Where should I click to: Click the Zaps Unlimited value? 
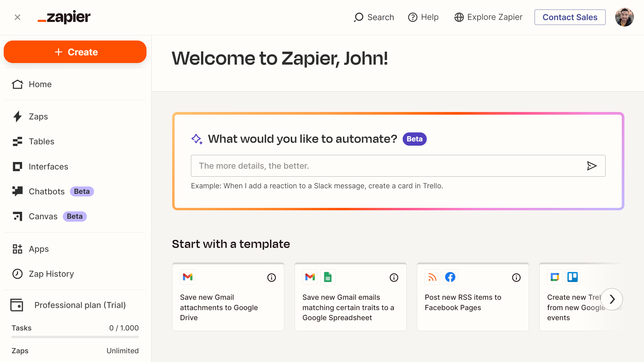122,351
